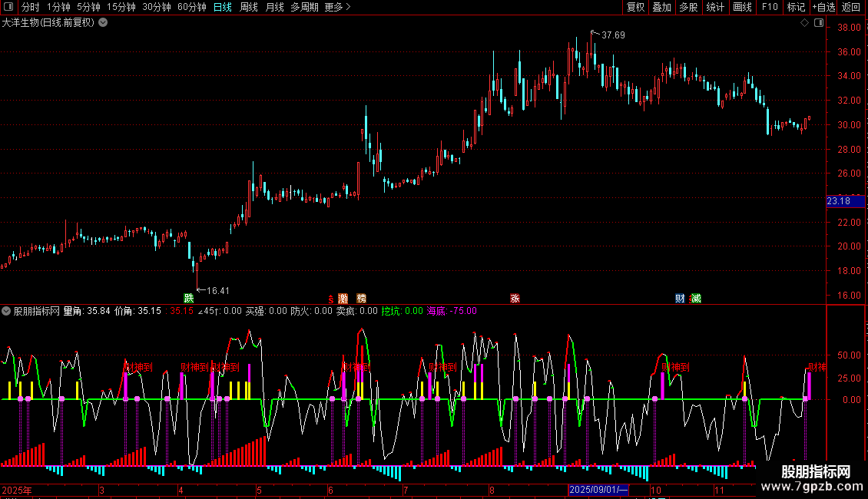Open the F10 company info
Image resolution: width=868 pixels, height=499 pixels.
click(x=770, y=7)
